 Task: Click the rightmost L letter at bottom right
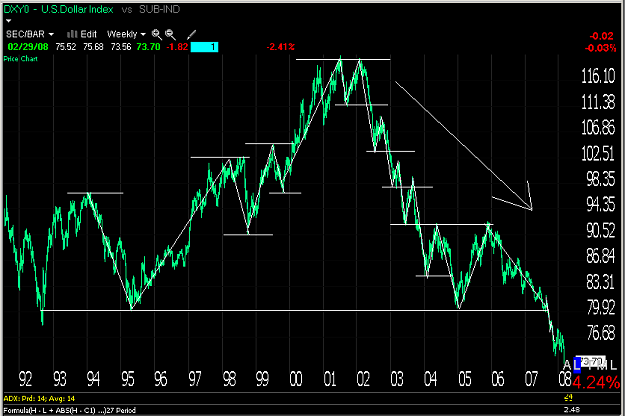coord(613,365)
